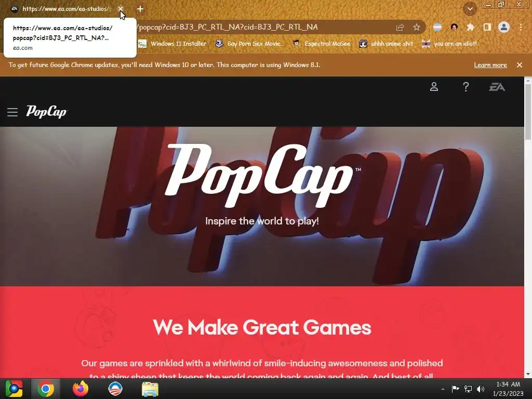Open the Chrome profile avatar
The image size is (532, 399).
[x=504, y=27]
